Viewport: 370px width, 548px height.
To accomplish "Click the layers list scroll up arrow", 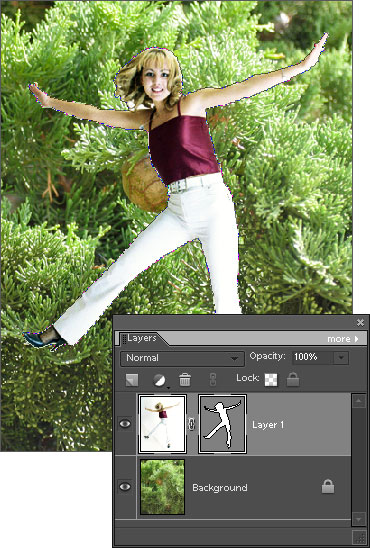I will (x=359, y=401).
